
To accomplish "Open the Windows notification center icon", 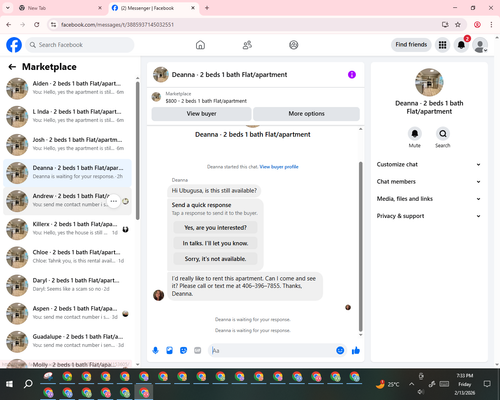I will [487, 384].
